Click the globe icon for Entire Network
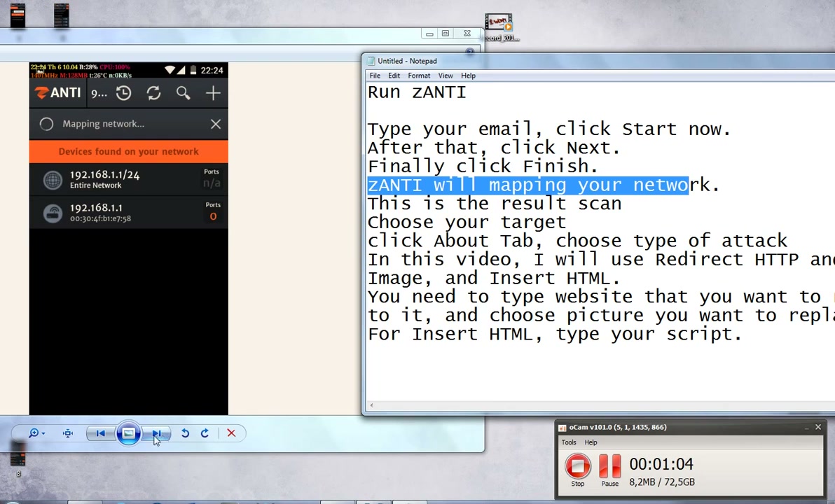The height and width of the screenshot is (504, 835). [x=53, y=181]
